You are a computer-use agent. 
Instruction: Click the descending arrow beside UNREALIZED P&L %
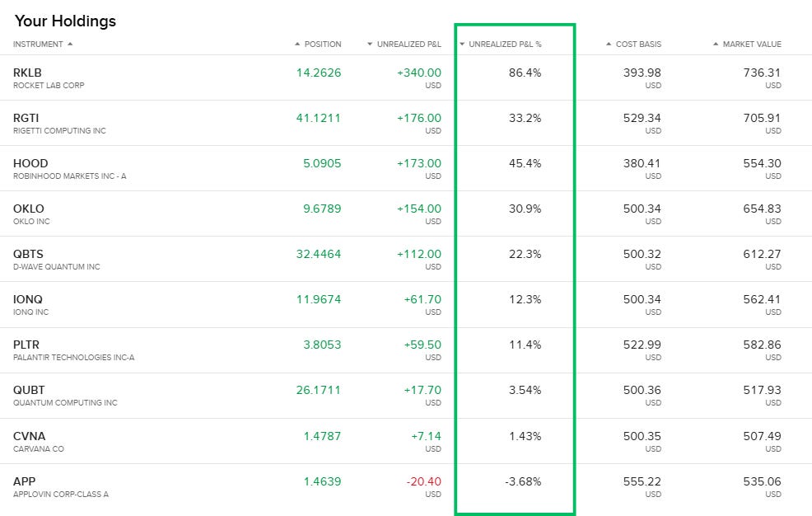[462, 44]
